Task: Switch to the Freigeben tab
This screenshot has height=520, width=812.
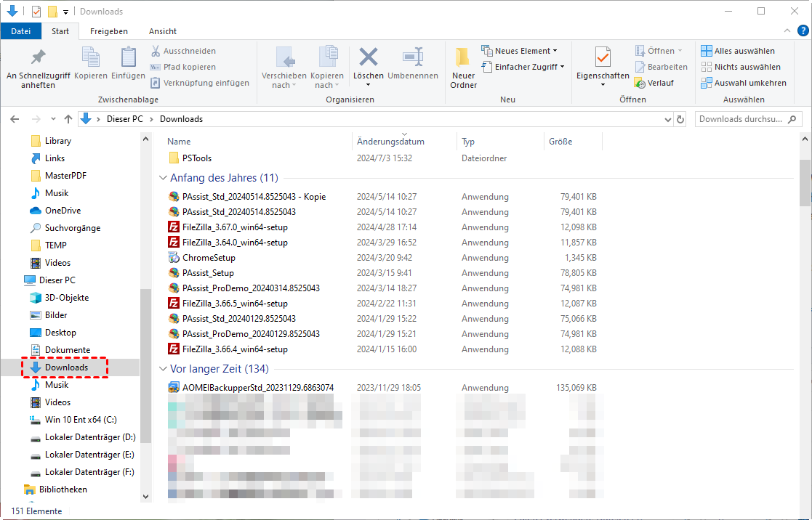Action: click(109, 31)
